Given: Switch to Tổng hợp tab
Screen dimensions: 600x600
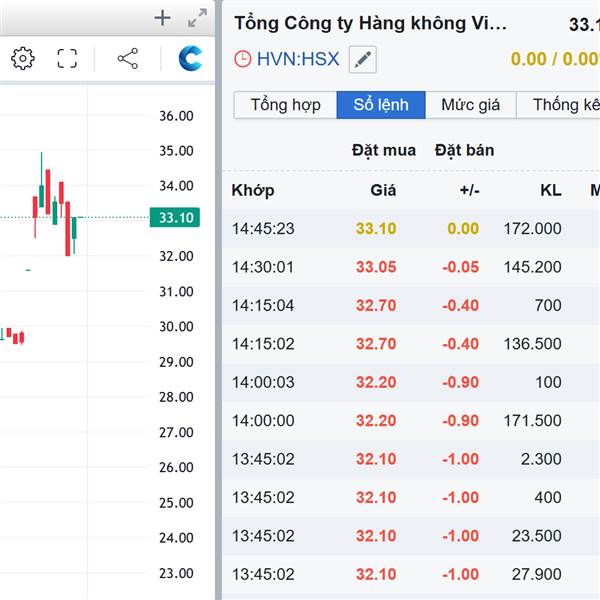Looking at the screenshot, I should click(285, 105).
